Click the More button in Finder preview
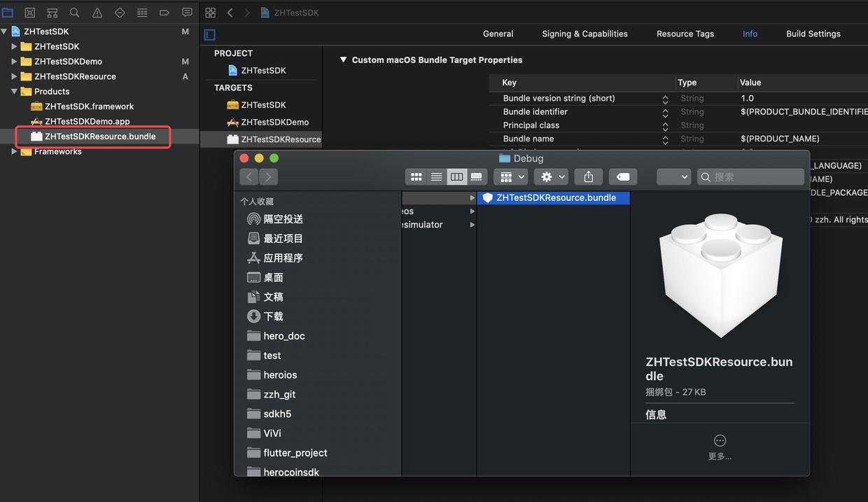 click(720, 447)
